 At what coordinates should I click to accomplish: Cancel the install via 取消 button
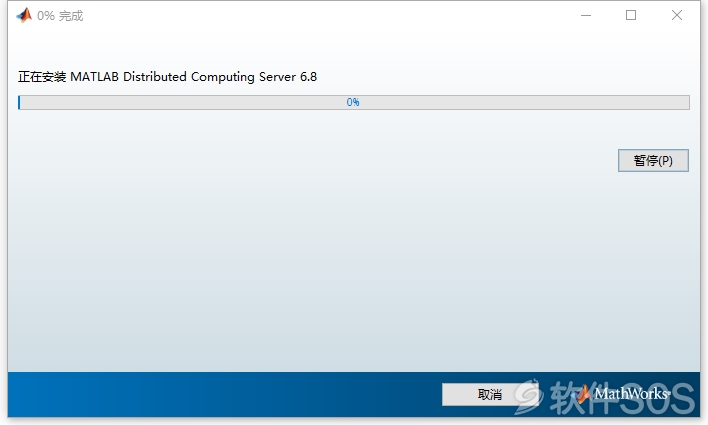point(489,394)
